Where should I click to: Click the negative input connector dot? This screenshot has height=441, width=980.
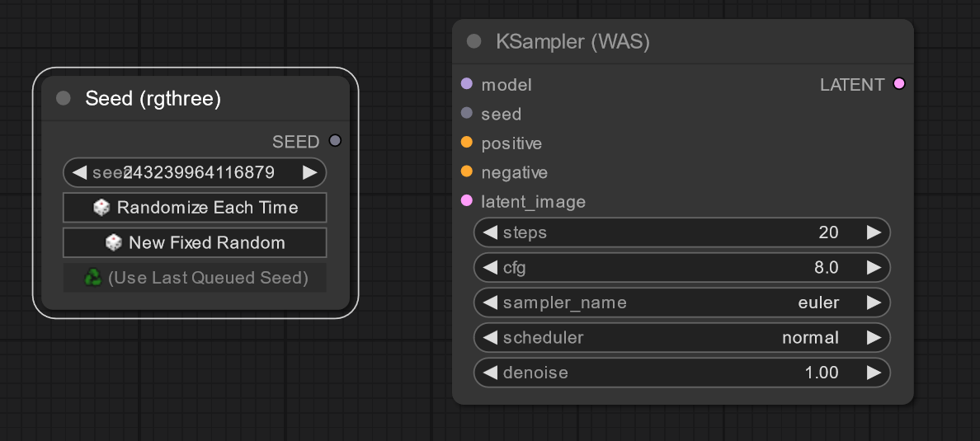click(x=467, y=172)
